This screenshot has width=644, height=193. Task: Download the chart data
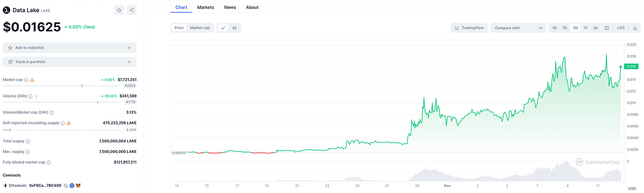(x=635, y=28)
